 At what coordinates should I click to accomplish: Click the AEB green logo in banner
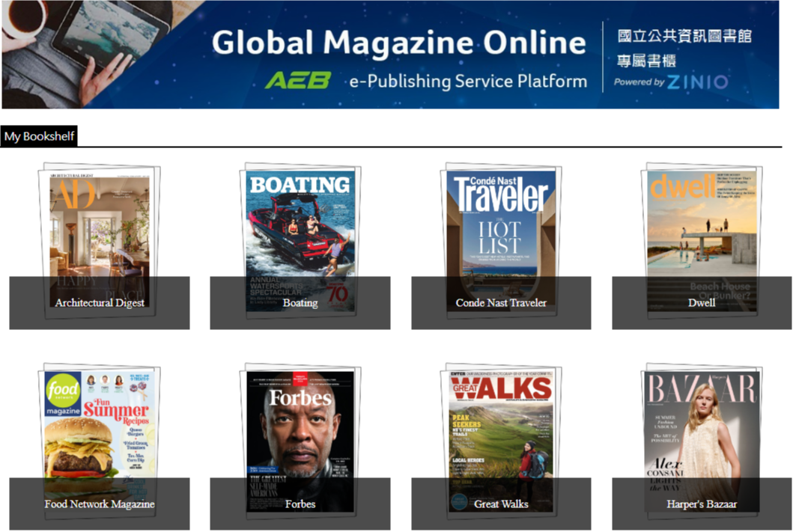click(x=298, y=81)
